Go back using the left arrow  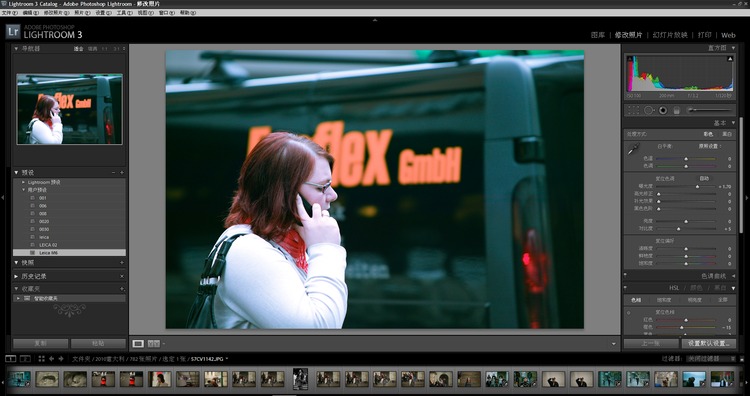[51, 359]
